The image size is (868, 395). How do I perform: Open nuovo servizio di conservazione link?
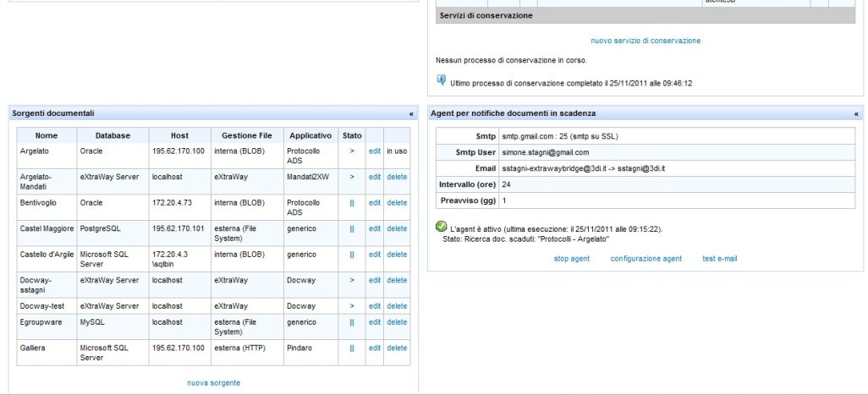click(646, 41)
